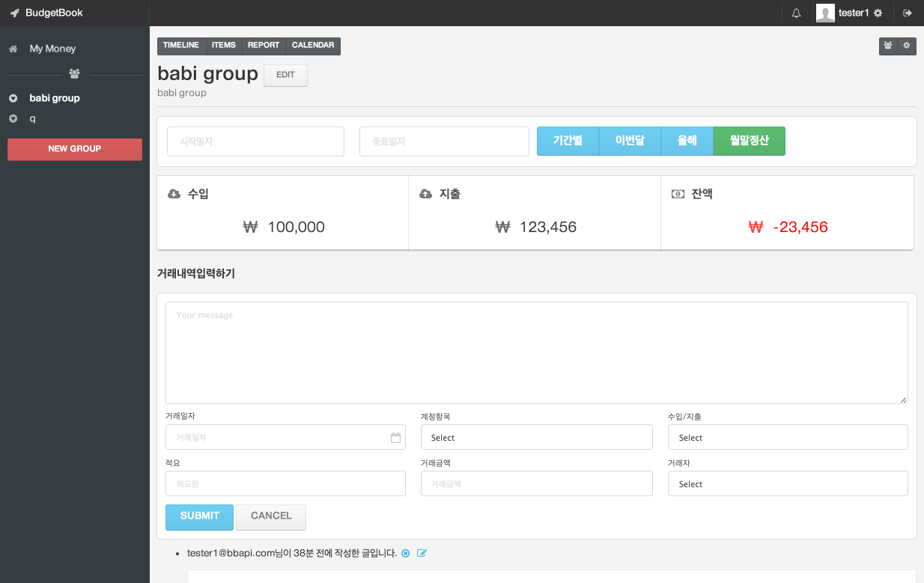Click the 거래일자 date input field

[x=285, y=438]
